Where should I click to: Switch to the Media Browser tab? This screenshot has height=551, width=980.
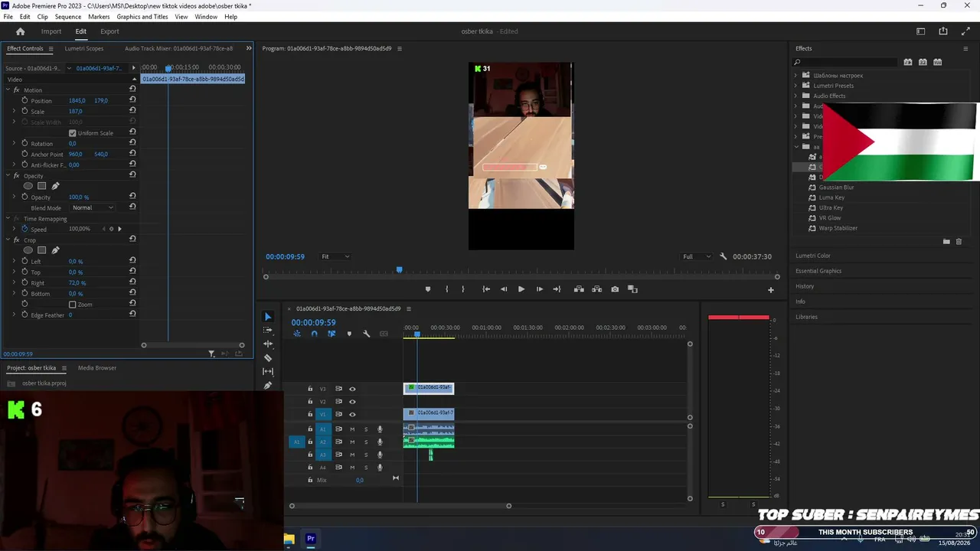tap(97, 368)
